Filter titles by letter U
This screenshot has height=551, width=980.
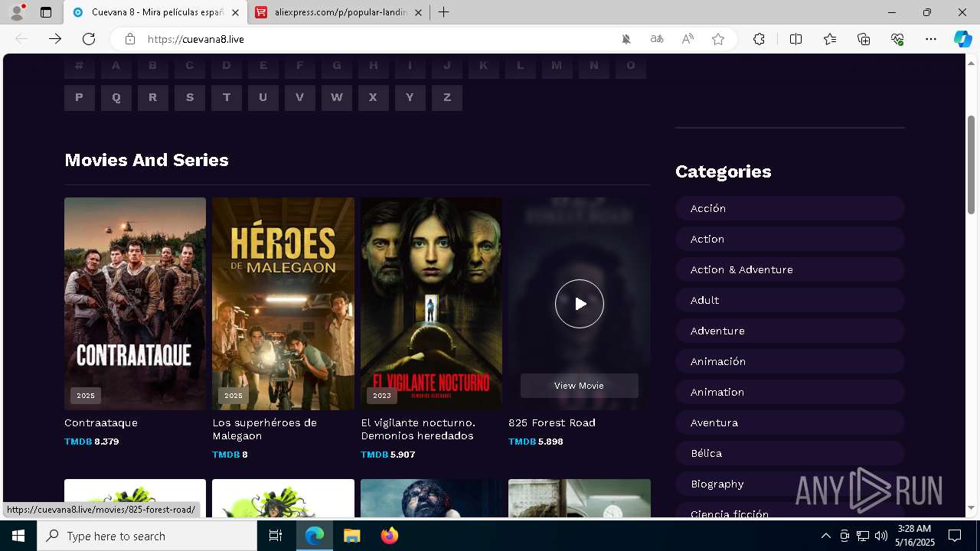pyautogui.click(x=263, y=97)
